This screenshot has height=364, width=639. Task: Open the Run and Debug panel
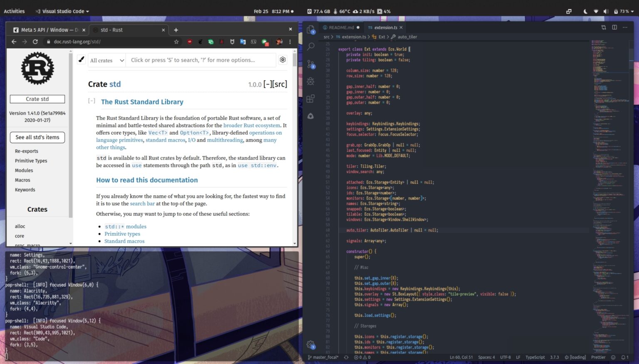[x=310, y=81]
